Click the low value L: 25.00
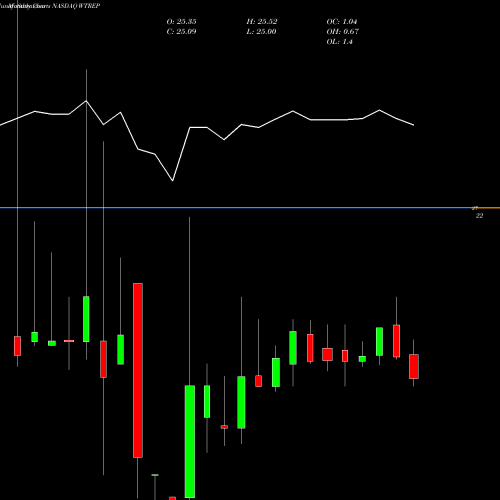The image size is (500, 500). tap(261, 32)
